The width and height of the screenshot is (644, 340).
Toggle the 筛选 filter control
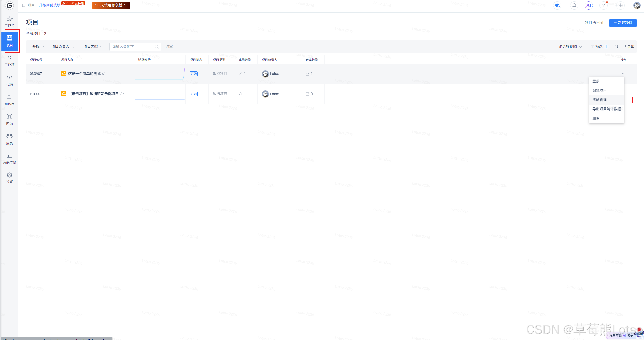tap(597, 46)
